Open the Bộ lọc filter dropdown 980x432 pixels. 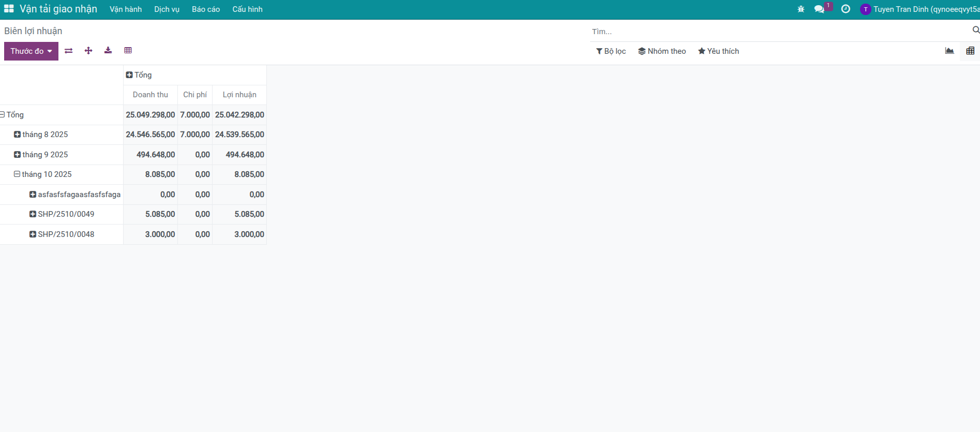tap(611, 51)
